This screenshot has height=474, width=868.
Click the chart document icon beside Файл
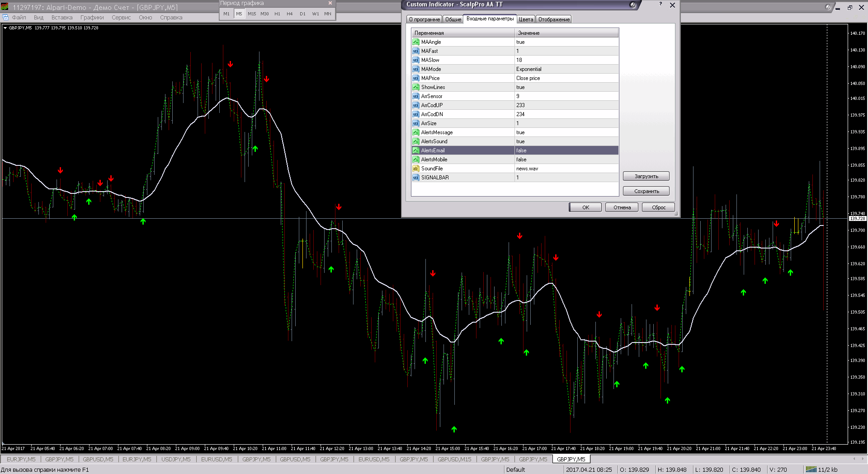click(x=5, y=18)
